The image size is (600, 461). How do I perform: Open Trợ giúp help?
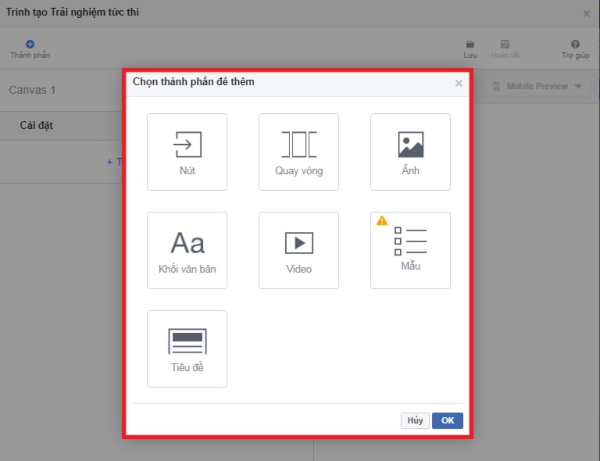[x=575, y=49]
